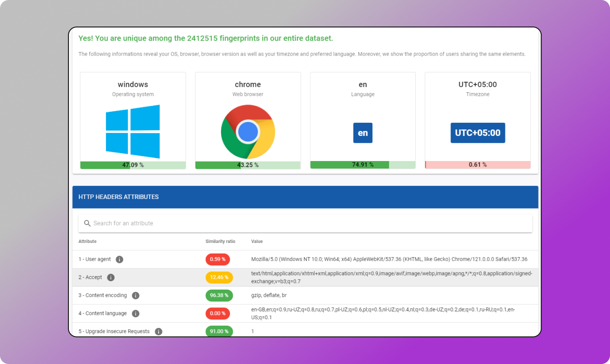Viewport: 610px width, 364px height.
Task: Click the 47.09 % Windows progress bar
Action: click(133, 165)
